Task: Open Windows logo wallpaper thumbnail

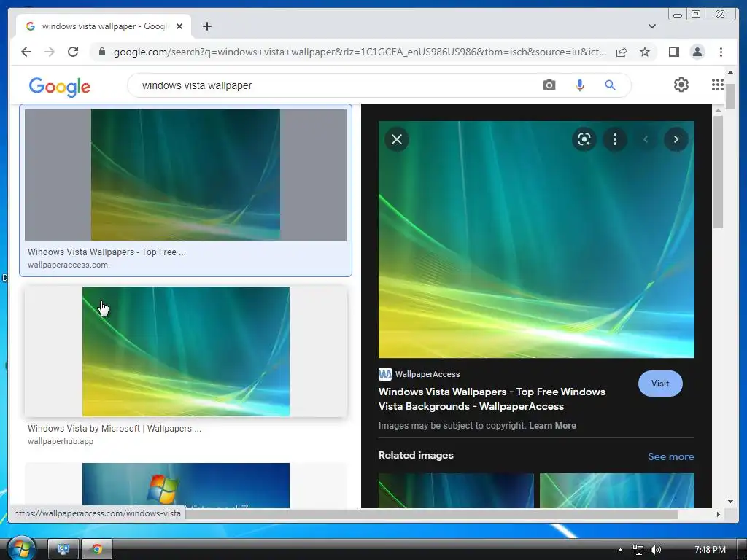Action: click(x=185, y=485)
